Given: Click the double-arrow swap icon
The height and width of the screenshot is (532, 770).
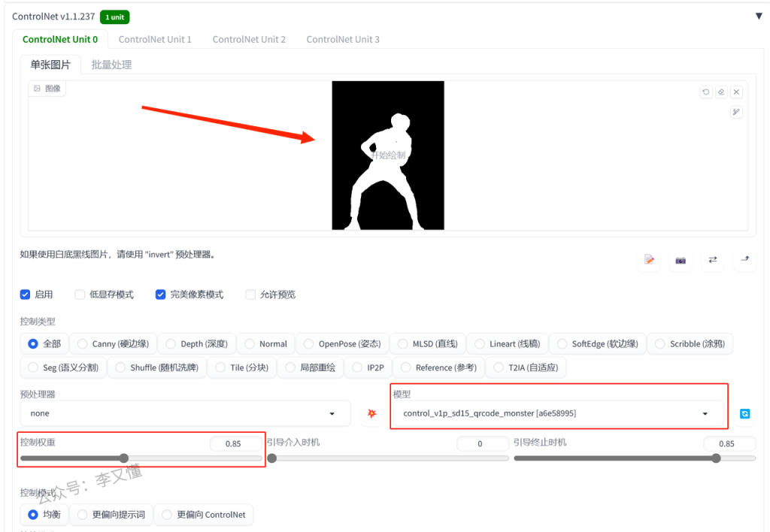Looking at the screenshot, I should coord(712,260).
